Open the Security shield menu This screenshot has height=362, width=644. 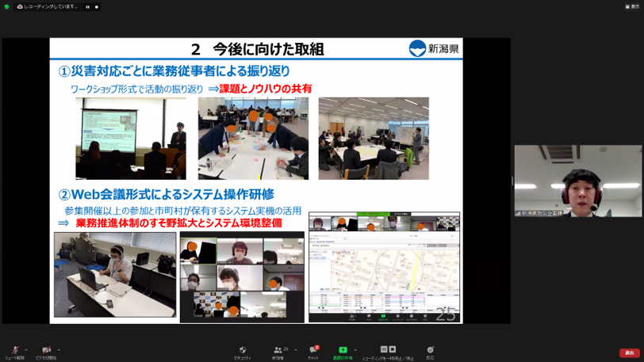[x=243, y=351]
